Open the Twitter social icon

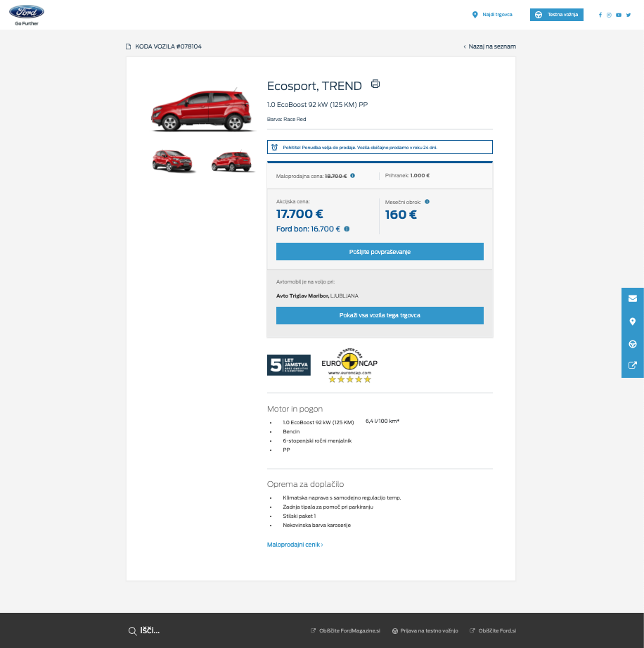pyautogui.click(x=629, y=15)
